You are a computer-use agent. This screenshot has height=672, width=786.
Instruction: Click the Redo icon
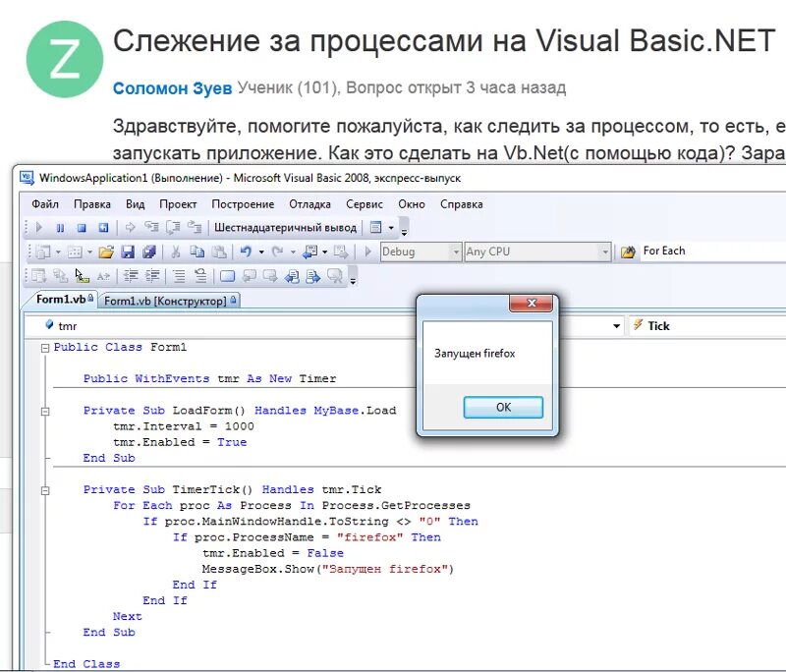pyautogui.click(x=277, y=252)
